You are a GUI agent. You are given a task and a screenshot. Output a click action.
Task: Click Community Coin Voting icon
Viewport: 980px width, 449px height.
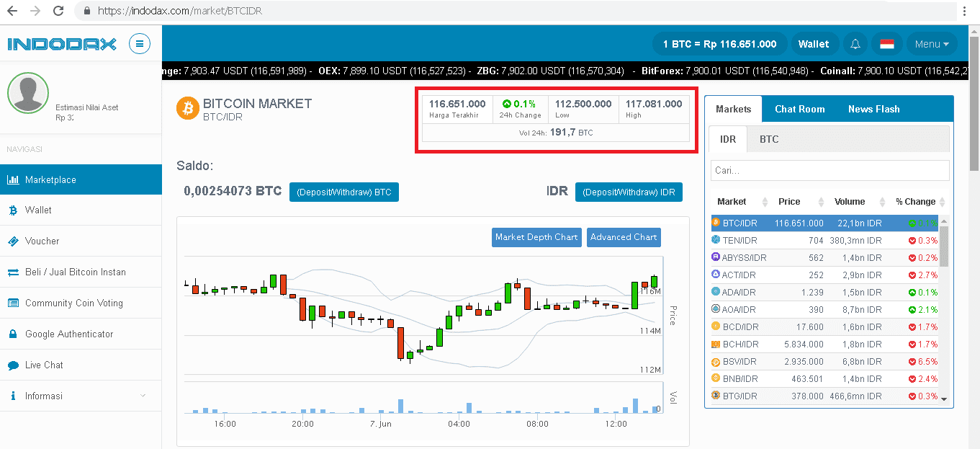[12, 303]
